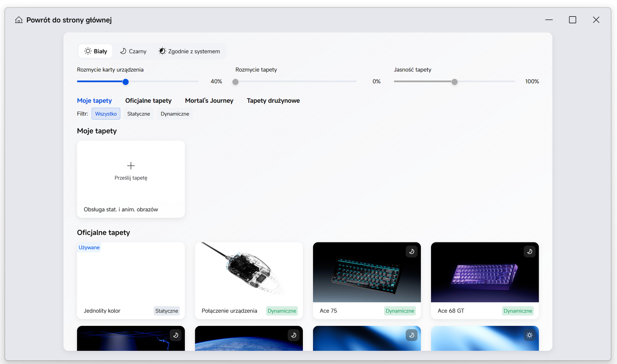Screen dimensions: 617x364
Task: Filter wallpapers by Wszystko
Action: (106, 114)
